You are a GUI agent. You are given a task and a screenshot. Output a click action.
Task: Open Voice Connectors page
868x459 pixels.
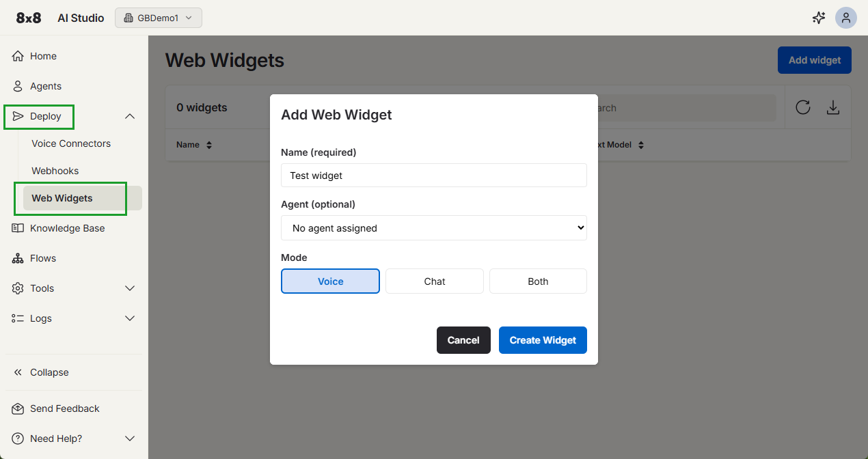[71, 143]
